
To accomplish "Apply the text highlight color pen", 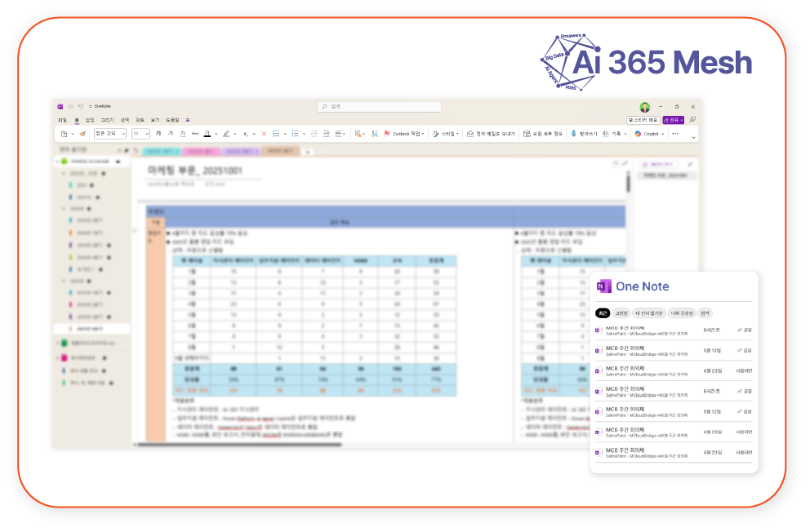I will point(226,134).
